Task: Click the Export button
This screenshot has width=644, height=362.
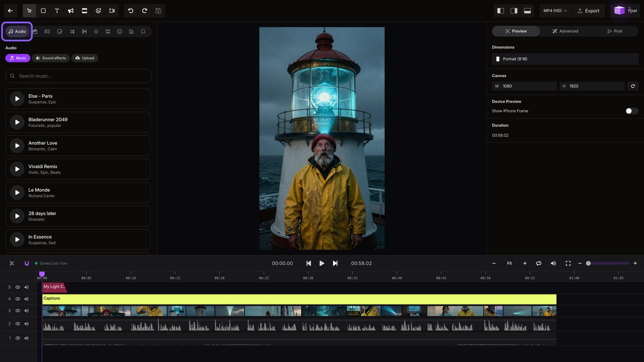Action: click(588, 11)
